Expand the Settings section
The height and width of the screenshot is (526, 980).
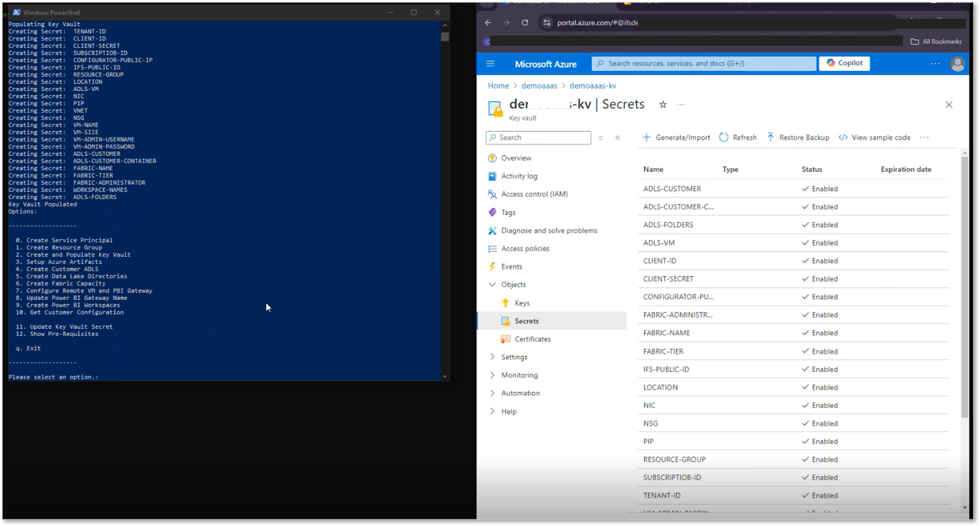(492, 357)
